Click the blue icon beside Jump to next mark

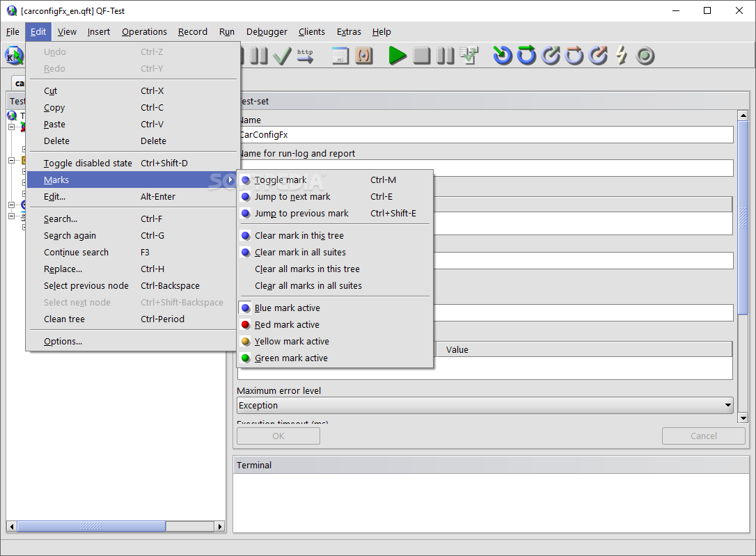pos(246,196)
